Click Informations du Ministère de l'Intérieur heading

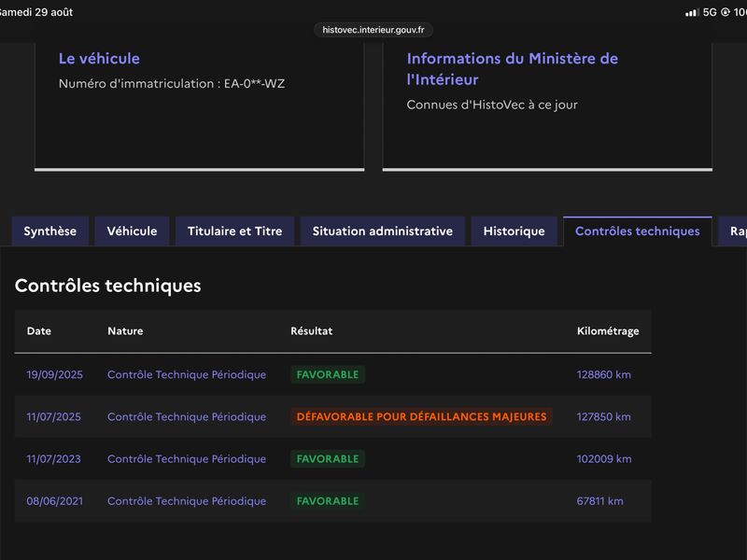pos(513,69)
